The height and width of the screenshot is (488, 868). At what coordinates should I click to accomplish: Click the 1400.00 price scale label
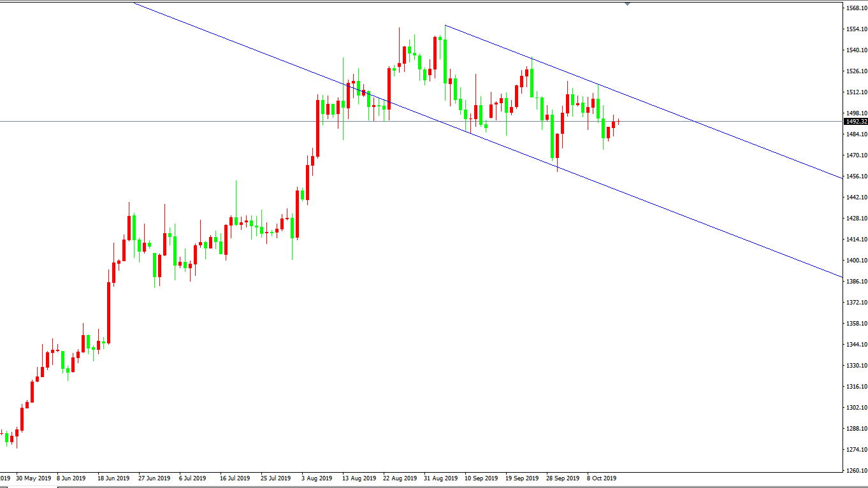(x=857, y=261)
